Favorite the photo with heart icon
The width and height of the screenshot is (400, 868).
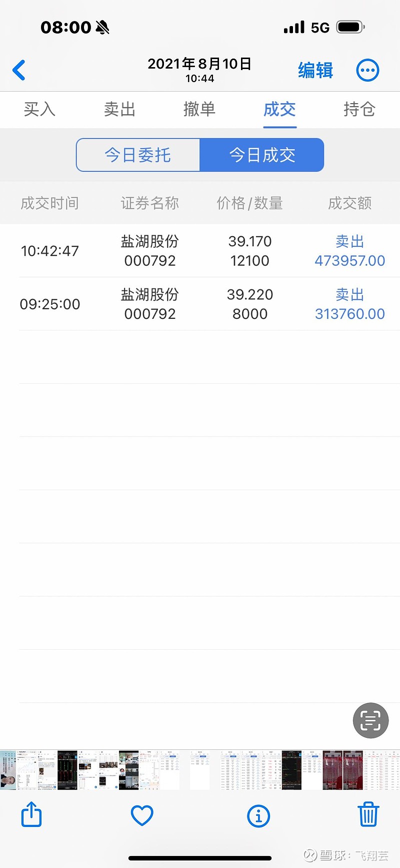(x=142, y=815)
